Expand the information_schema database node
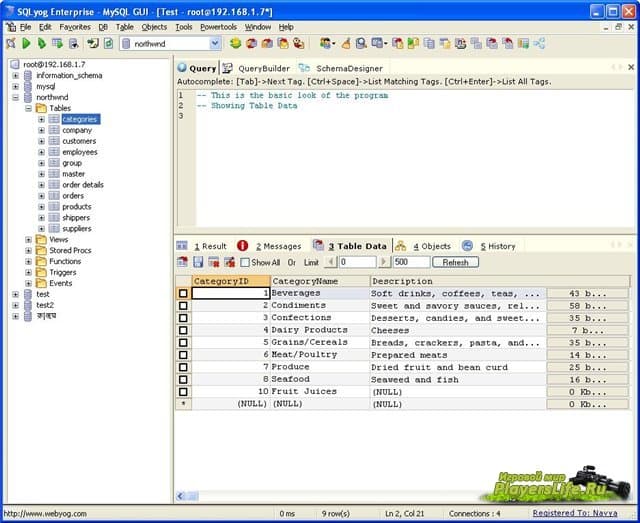The image size is (640, 523). 16,76
